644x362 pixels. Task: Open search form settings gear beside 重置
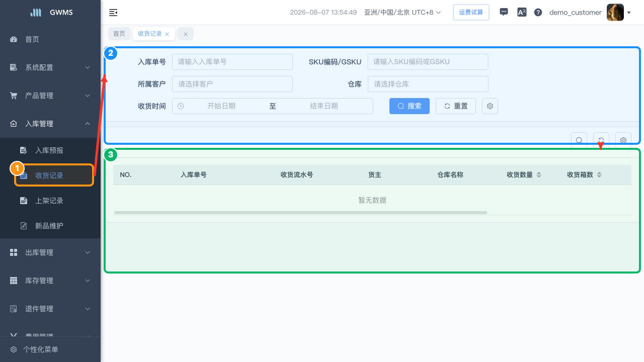coord(490,106)
